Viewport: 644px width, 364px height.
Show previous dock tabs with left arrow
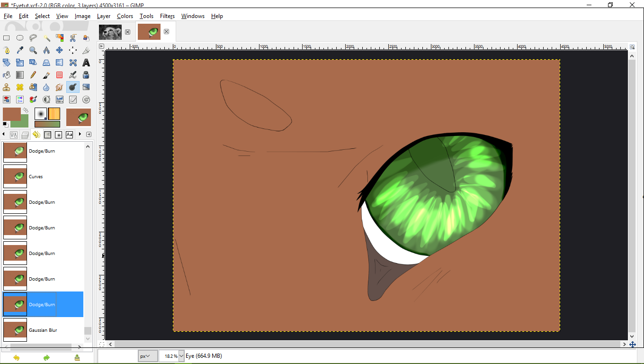(3, 135)
